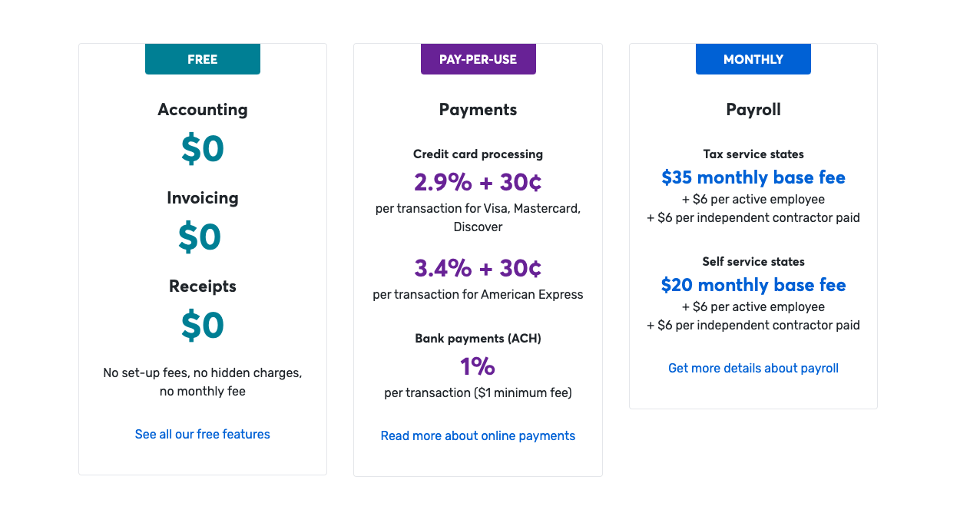Open the See all our free features link
Image resolution: width=980 pixels, height=523 pixels.
coord(203,434)
